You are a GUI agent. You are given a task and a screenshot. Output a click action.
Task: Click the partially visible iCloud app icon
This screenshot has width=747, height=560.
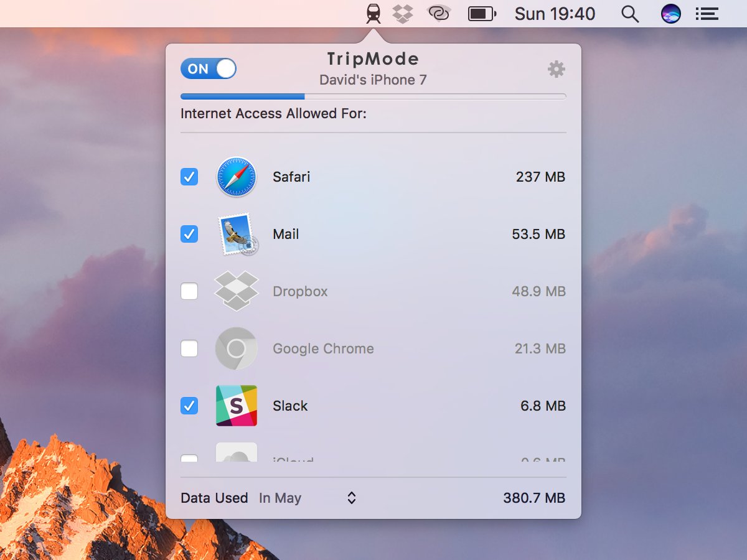(237, 452)
